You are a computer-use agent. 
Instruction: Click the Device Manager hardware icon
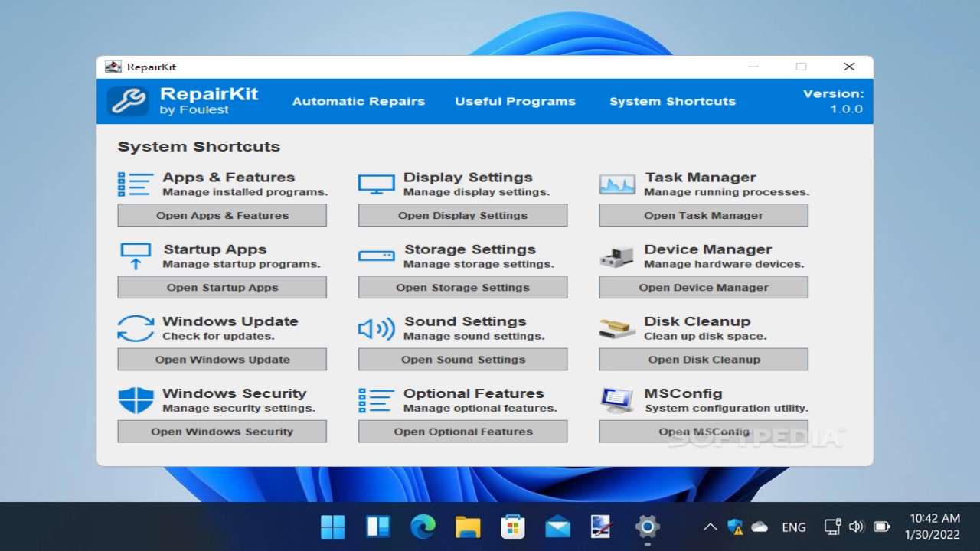point(617,257)
